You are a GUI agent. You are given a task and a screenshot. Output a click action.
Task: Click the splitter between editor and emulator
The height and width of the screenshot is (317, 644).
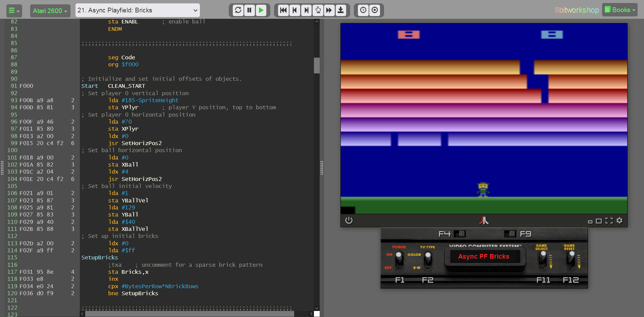(322, 168)
